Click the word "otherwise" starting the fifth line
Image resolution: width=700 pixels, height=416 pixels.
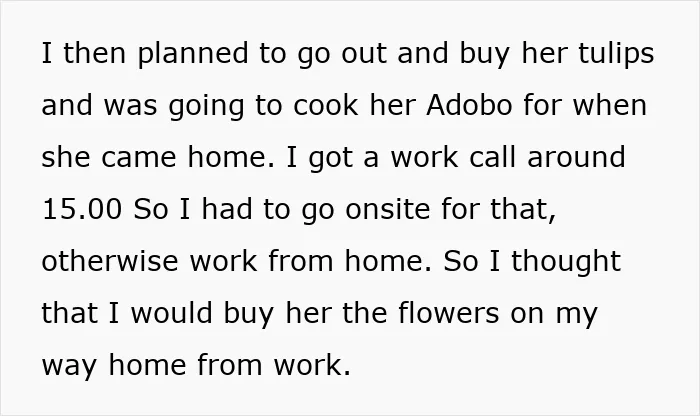point(110,261)
